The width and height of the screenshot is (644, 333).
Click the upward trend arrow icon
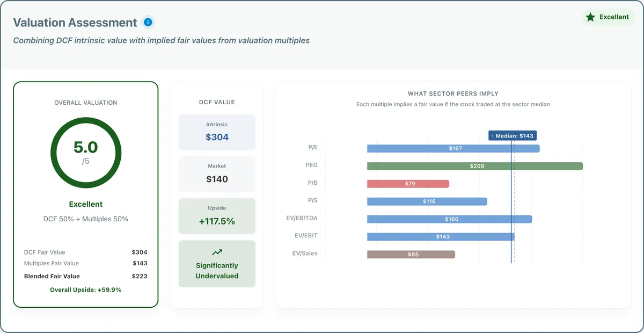217,252
